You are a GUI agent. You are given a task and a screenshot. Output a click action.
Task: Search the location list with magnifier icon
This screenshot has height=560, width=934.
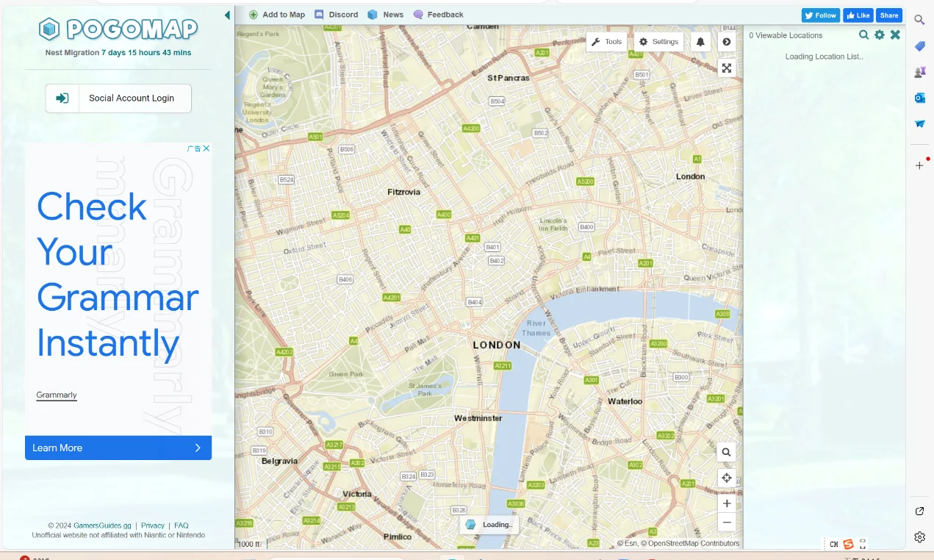864,35
